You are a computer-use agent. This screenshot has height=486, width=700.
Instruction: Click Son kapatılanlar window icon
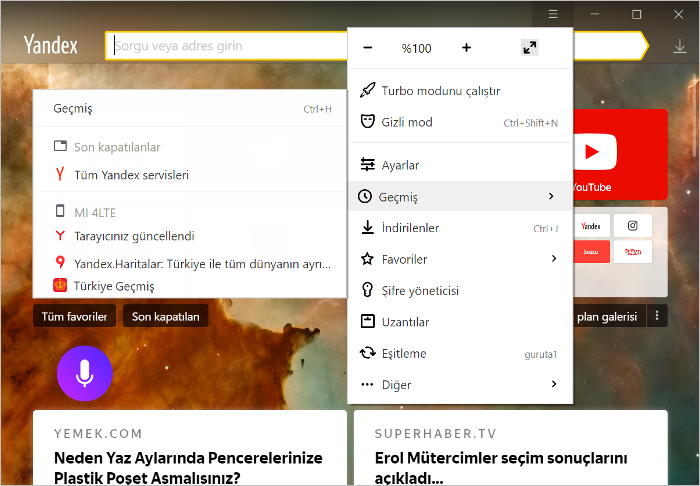click(60, 146)
